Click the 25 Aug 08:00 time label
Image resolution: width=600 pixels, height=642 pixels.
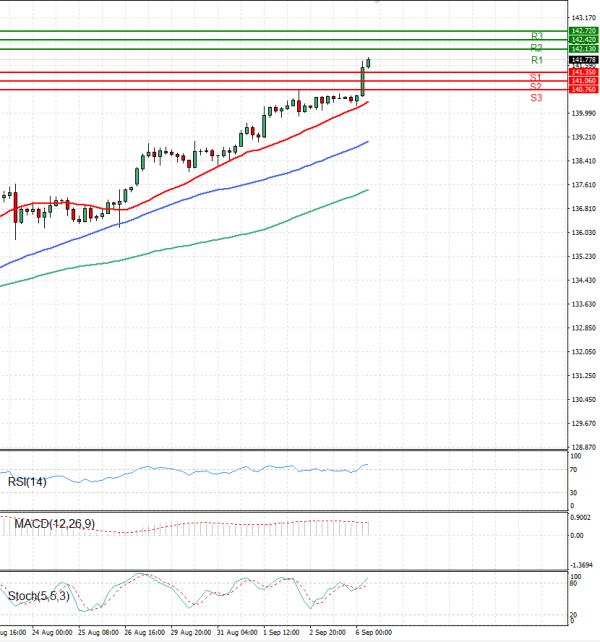click(98, 633)
